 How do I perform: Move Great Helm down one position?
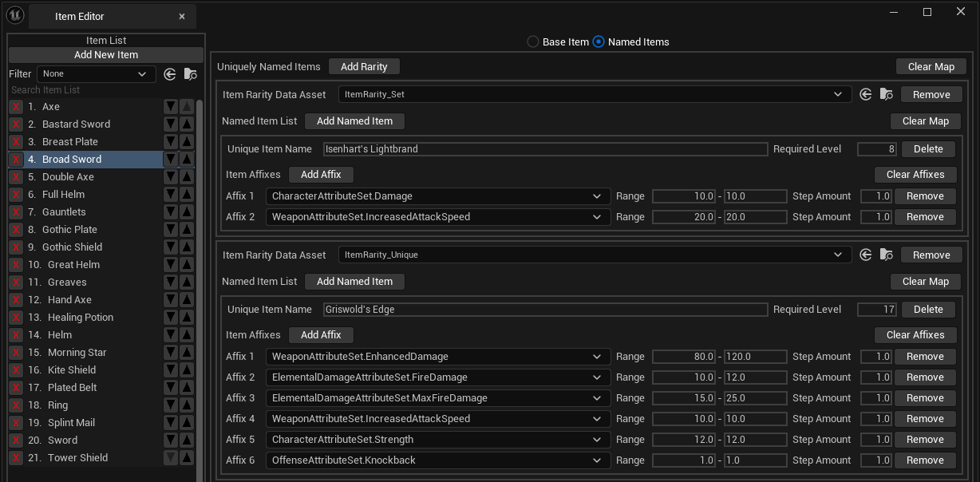tap(170, 265)
